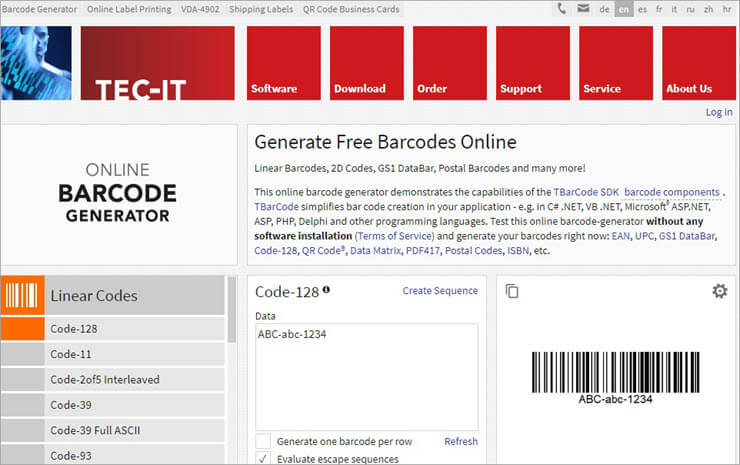Screen dimensions: 740x465
Task: Open Barcode Generator top tab
Action: pyautogui.click(x=40, y=9)
